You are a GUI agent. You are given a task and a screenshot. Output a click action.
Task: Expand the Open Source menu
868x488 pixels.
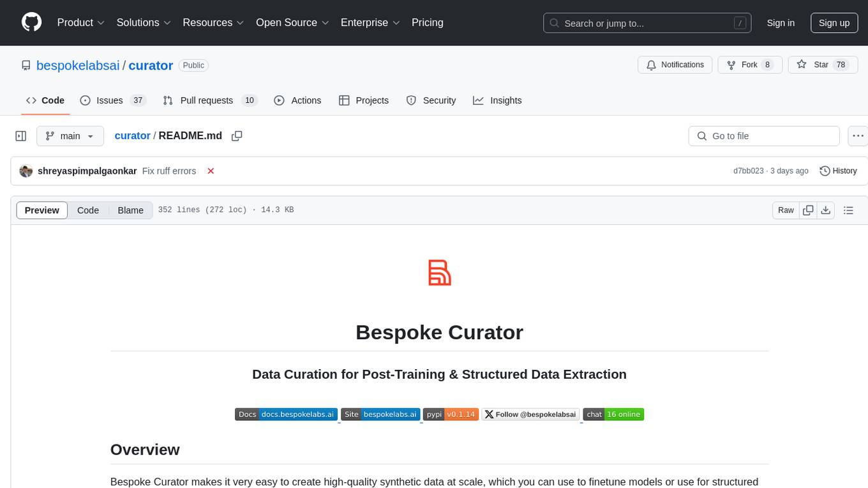(292, 22)
